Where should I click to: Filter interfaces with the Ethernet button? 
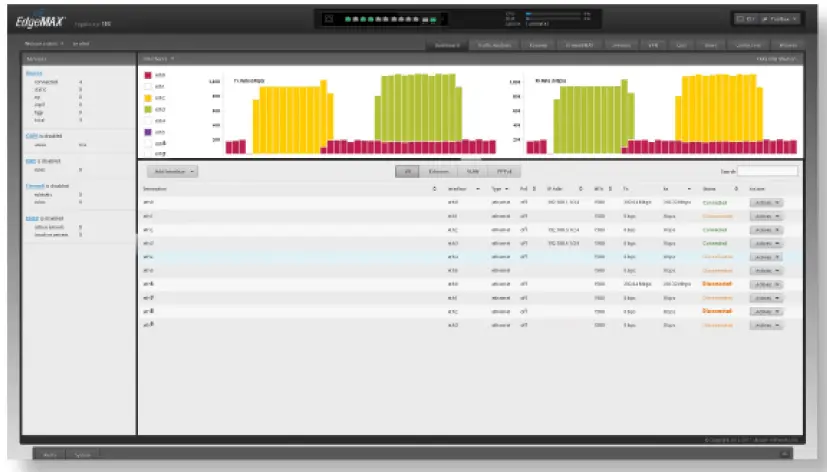pos(438,171)
